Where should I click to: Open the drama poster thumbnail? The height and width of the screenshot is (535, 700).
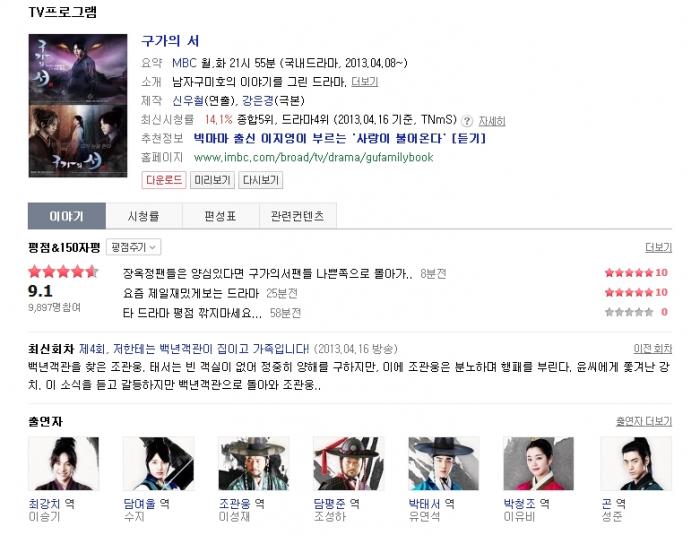78,105
